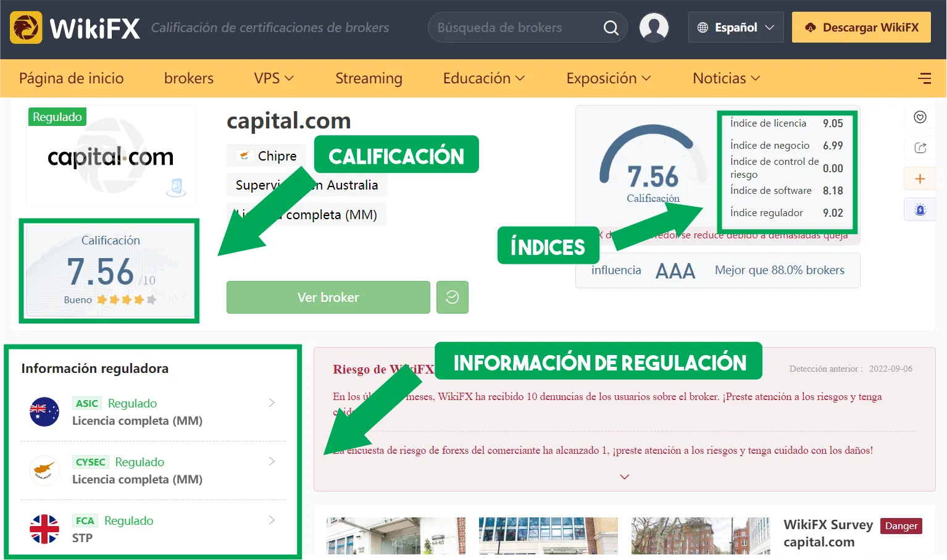The height and width of the screenshot is (560, 947).
Task: Click the alert siren icon in sidebar
Action: coord(920,210)
